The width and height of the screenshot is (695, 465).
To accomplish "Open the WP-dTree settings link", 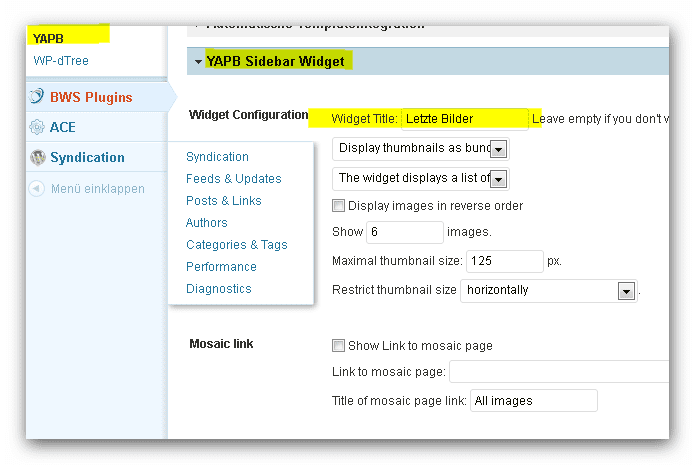I will tap(61, 61).
